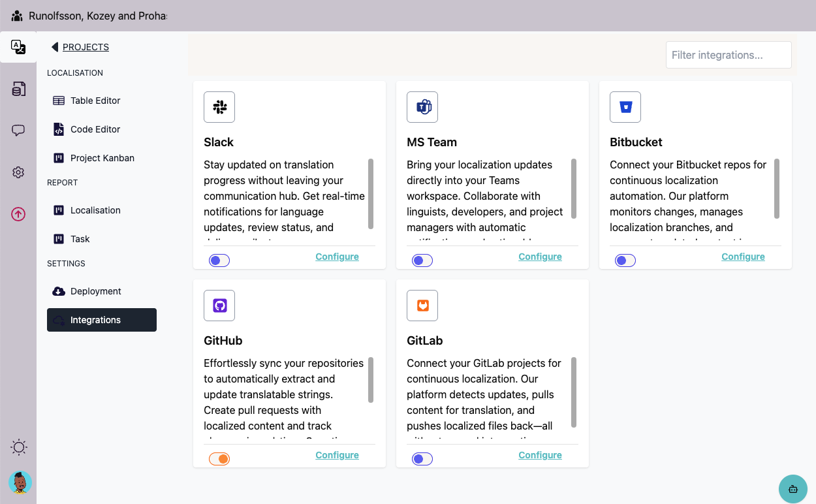
Task: Click the Table Editor grid icon
Action: (59, 101)
